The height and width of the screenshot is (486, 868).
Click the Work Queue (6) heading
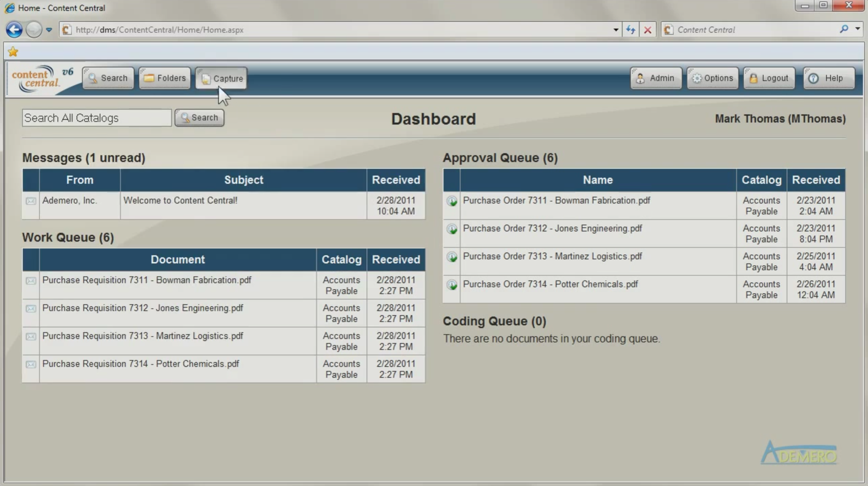pos(68,237)
